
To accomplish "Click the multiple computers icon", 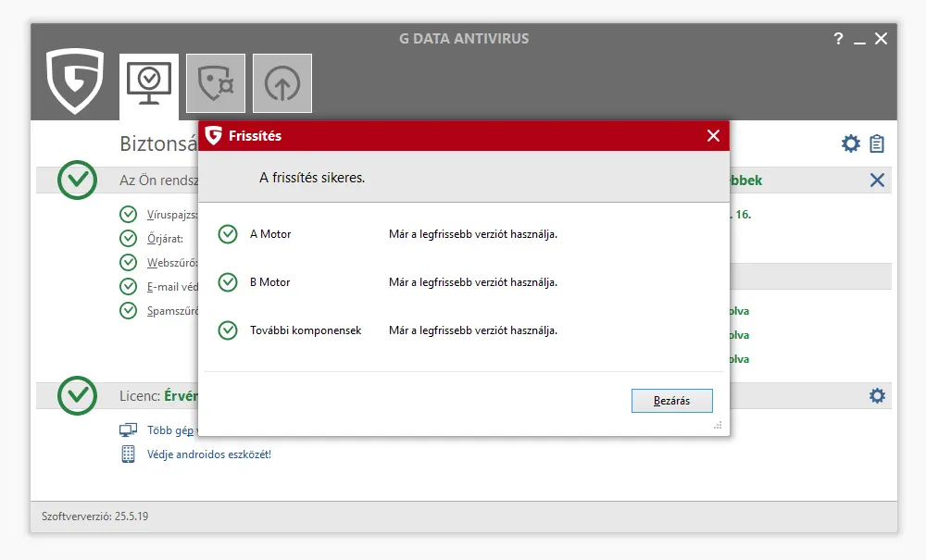I will pyautogui.click(x=129, y=430).
